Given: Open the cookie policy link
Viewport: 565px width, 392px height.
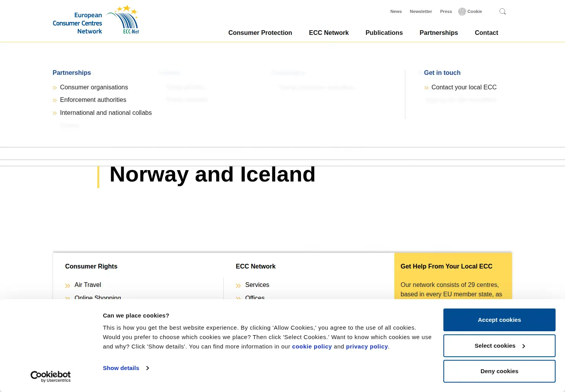Looking at the screenshot, I should (312, 347).
